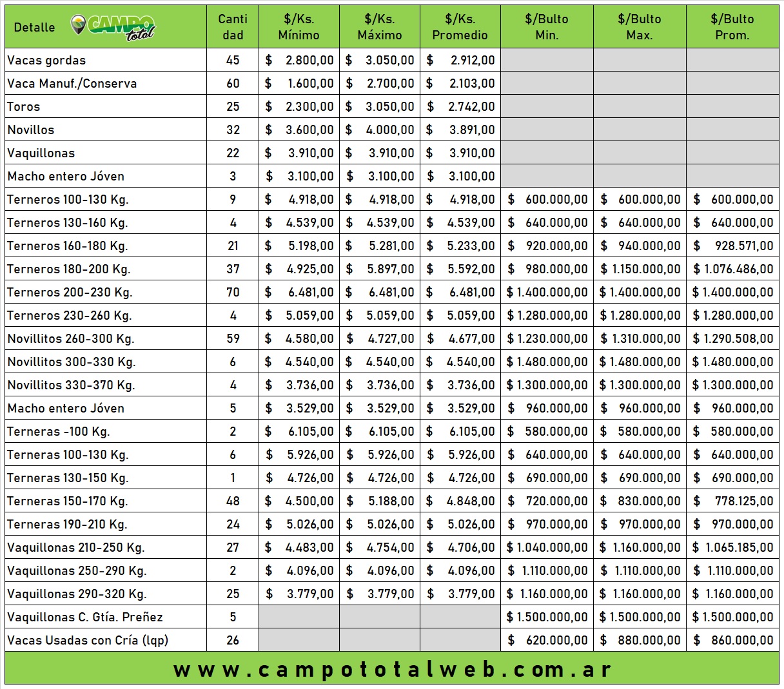Select the Detalle column header
This screenshot has width=784, height=689.
click(x=34, y=27)
